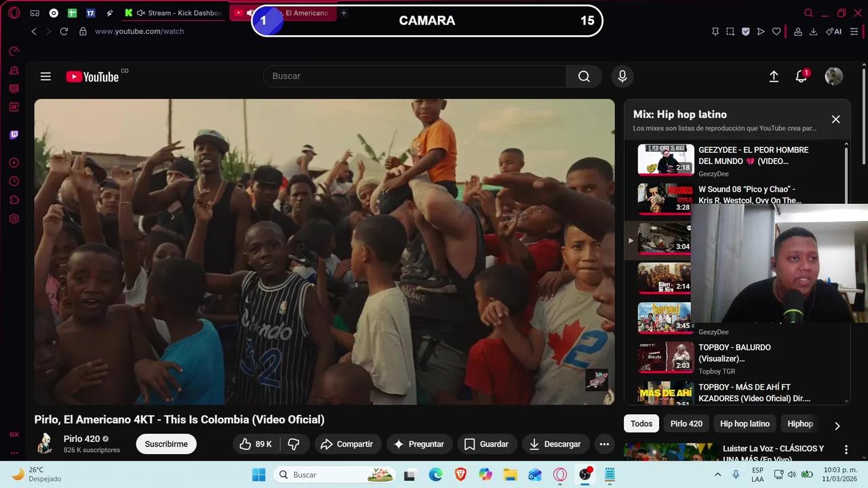Toggle the ad blocker shield icon
The image size is (868, 488).
pos(745,31)
